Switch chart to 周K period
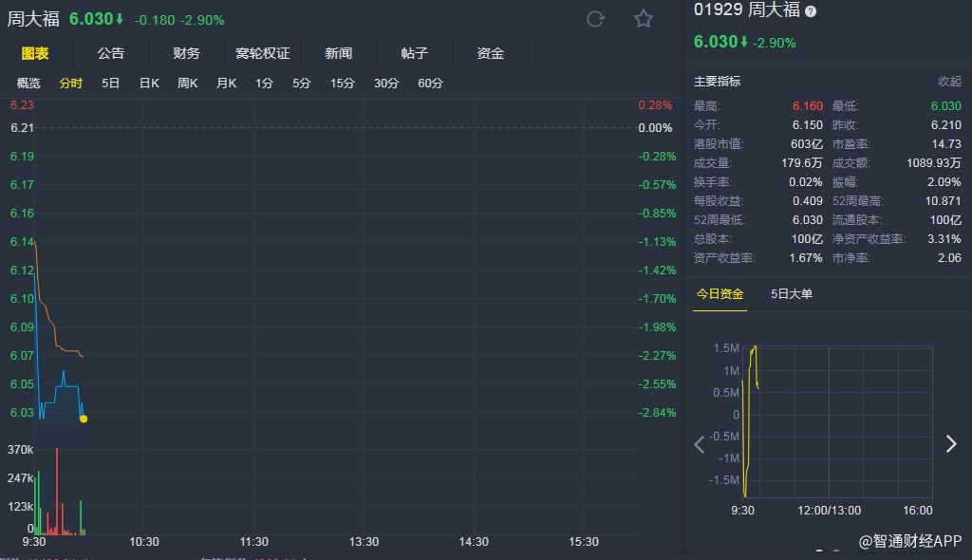Image resolution: width=972 pixels, height=560 pixels. click(x=187, y=84)
